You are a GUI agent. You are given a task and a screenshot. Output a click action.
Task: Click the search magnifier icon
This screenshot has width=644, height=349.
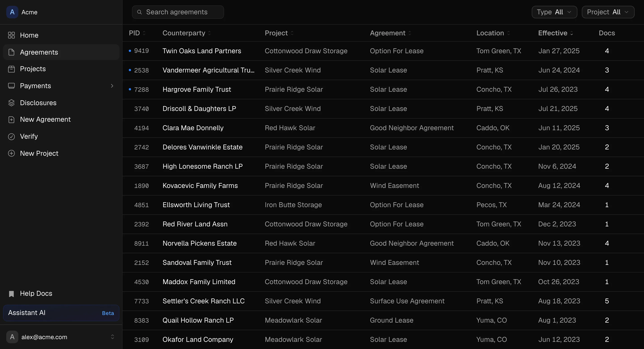140,12
